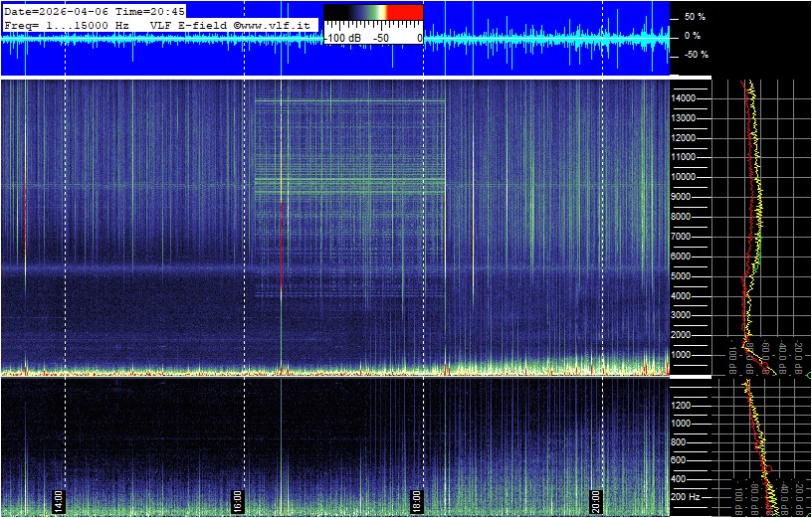The height and width of the screenshot is (518, 812).
Task: Click the 12000 frequency axis label
Action: tap(684, 137)
